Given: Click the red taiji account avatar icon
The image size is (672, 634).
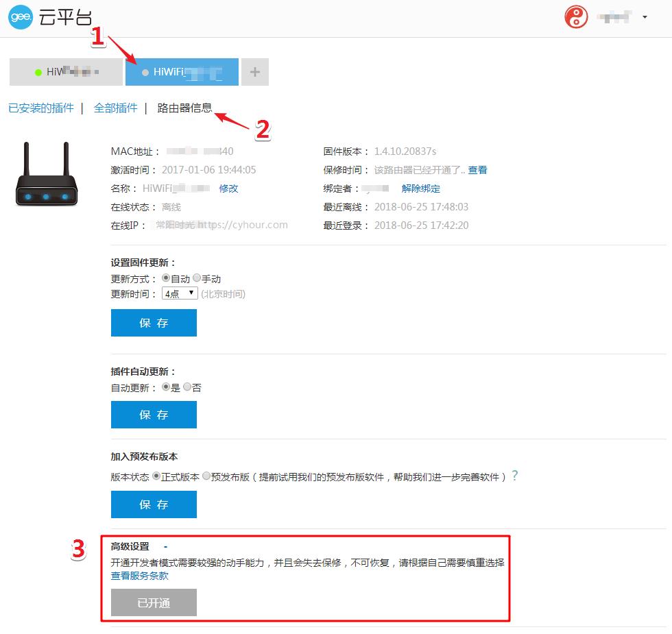Looking at the screenshot, I should tap(576, 16).
